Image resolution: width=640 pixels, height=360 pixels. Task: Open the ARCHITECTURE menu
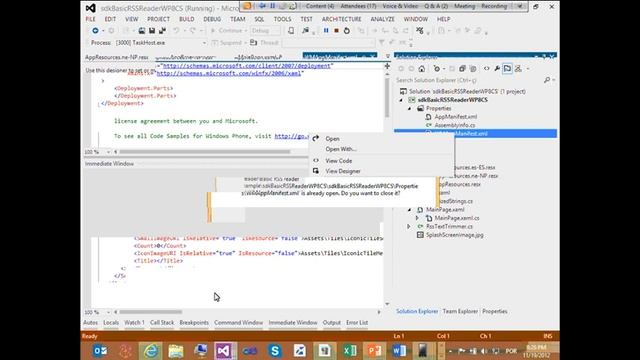342,19
